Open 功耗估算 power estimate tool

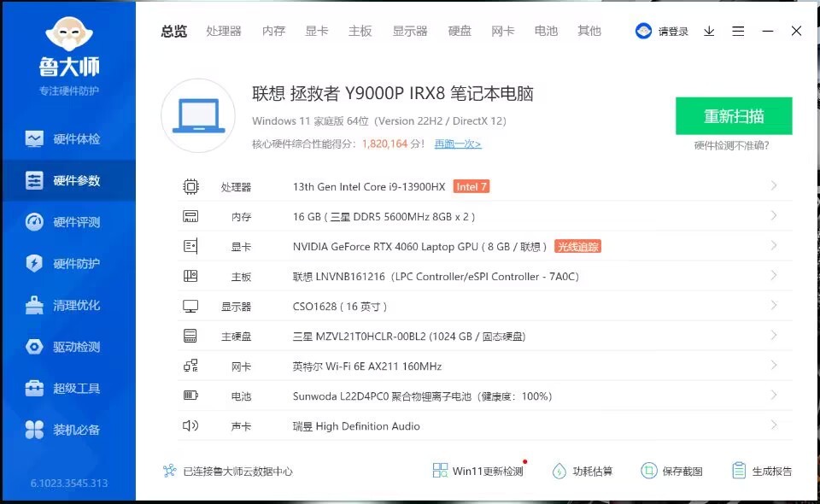coord(582,471)
